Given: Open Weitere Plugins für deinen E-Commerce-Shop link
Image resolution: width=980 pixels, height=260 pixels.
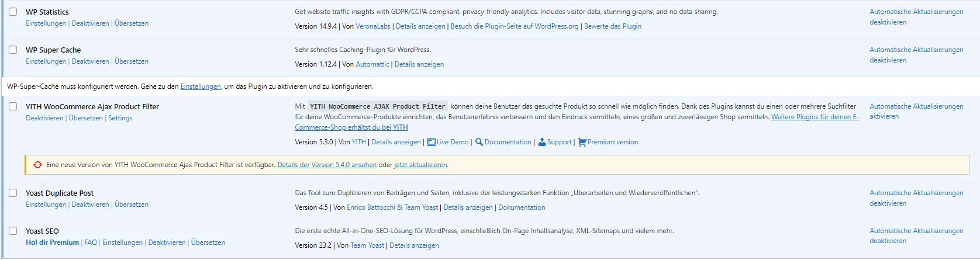Looking at the screenshot, I should point(577,122).
